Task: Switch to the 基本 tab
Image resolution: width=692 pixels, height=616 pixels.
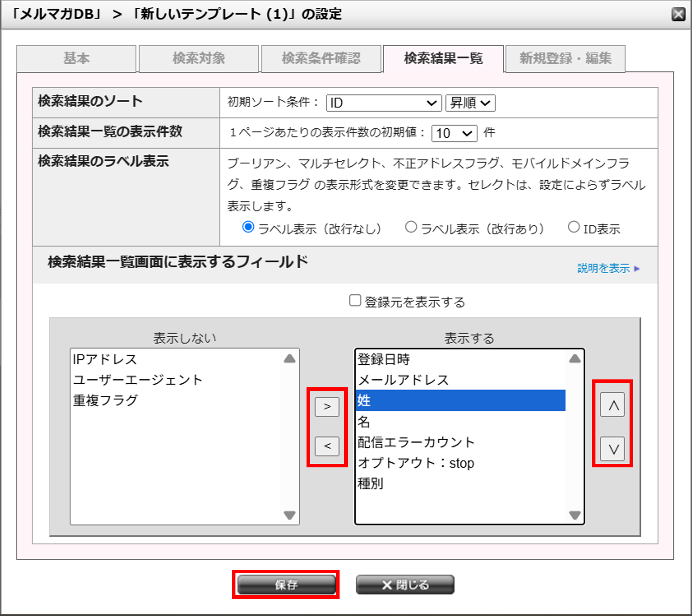Action: click(76, 59)
